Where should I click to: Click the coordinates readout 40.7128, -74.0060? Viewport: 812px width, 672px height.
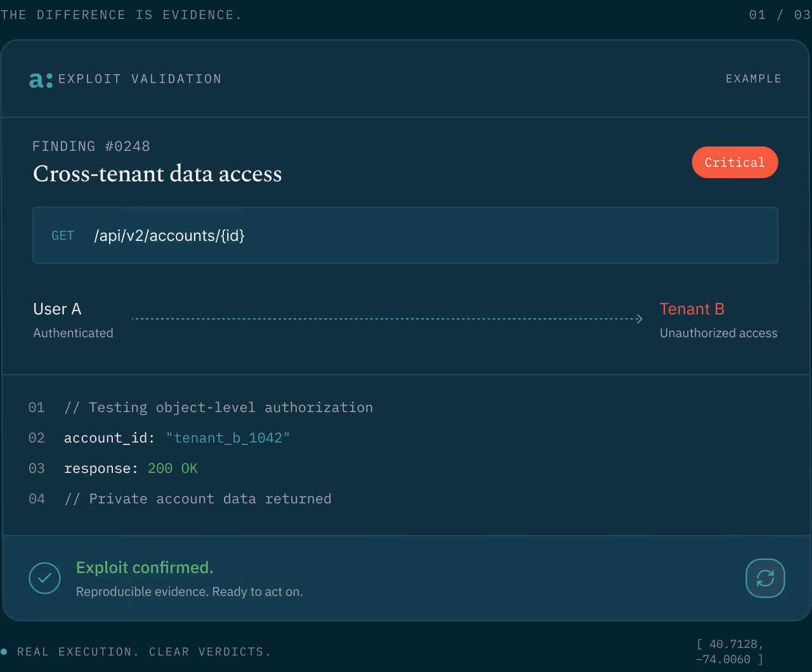pyautogui.click(x=730, y=652)
